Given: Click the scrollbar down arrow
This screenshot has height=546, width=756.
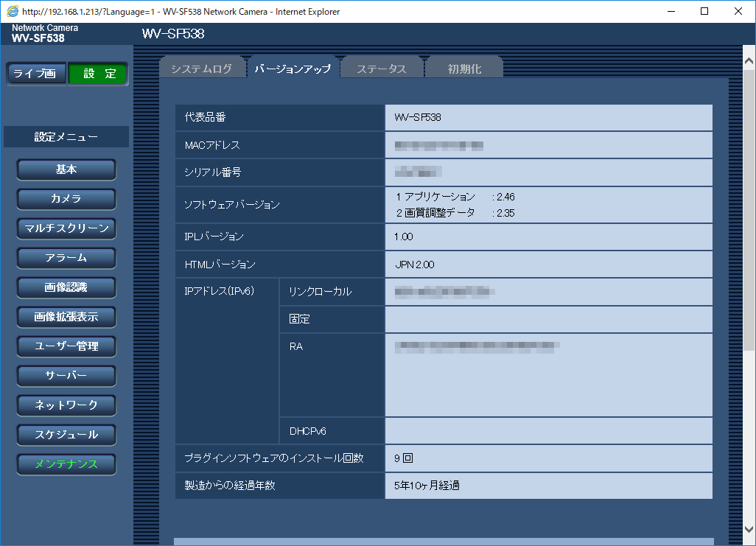Looking at the screenshot, I should (749, 529).
